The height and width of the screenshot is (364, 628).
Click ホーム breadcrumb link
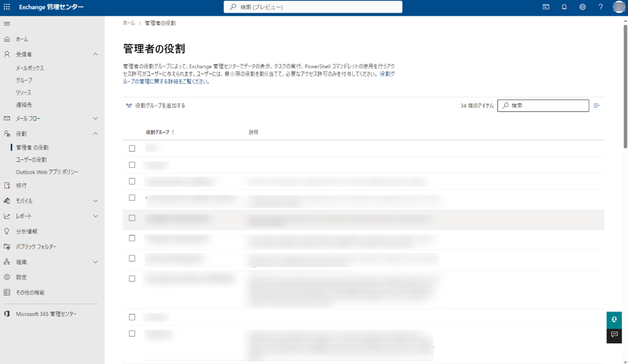tap(129, 23)
